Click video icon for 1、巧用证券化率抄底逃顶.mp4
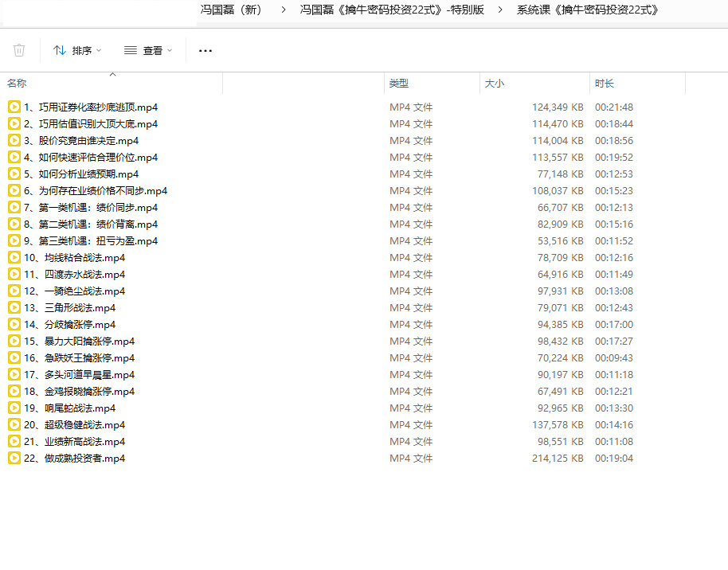Screen dimensions: 728x570 pos(14,107)
